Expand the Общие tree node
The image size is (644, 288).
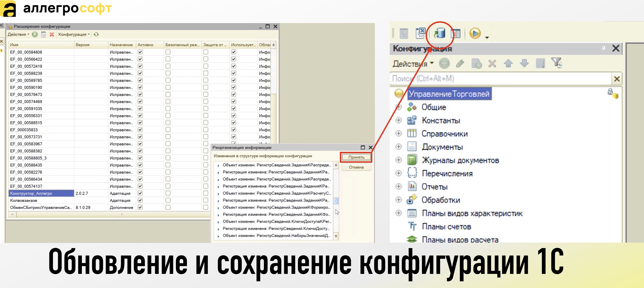click(x=398, y=107)
